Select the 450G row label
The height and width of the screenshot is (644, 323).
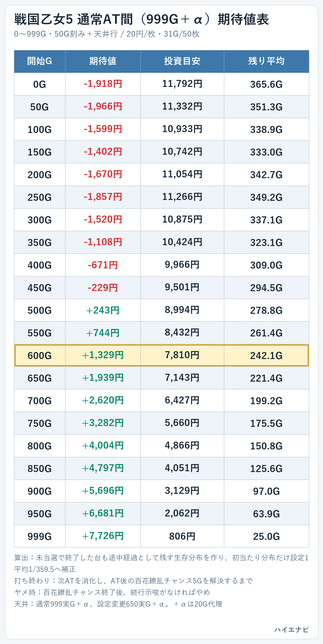40,288
